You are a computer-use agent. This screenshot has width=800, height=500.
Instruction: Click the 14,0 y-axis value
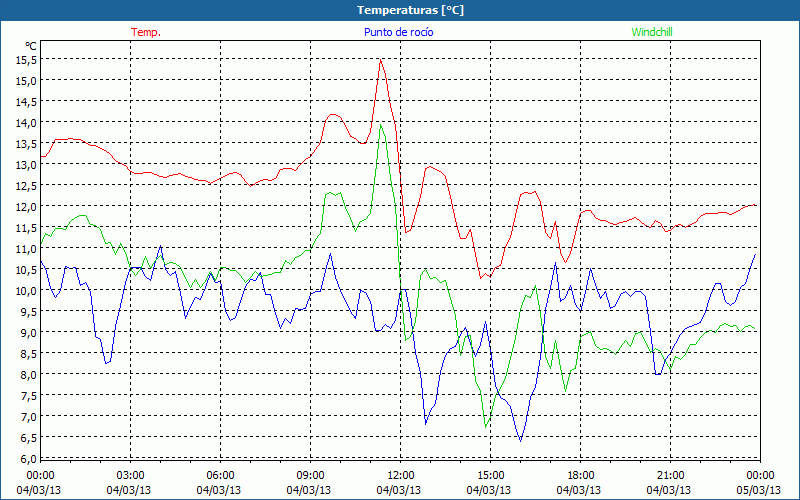click(26, 122)
